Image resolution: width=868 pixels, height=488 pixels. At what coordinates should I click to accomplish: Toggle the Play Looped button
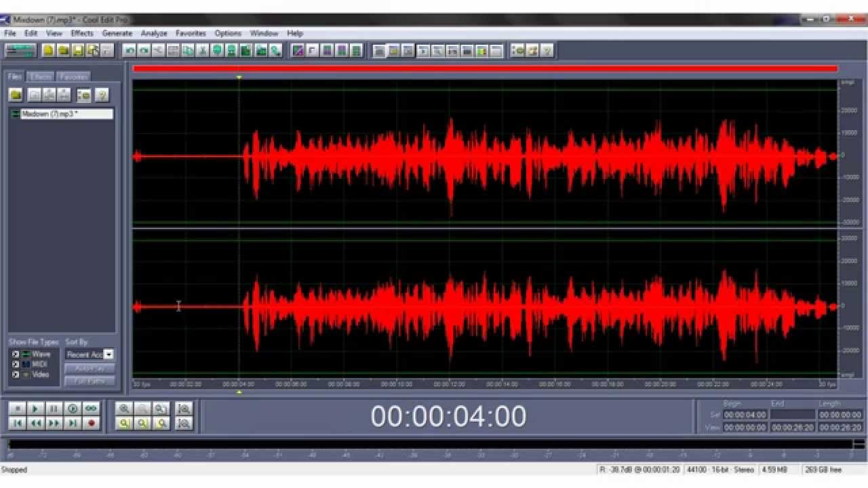tap(91, 409)
